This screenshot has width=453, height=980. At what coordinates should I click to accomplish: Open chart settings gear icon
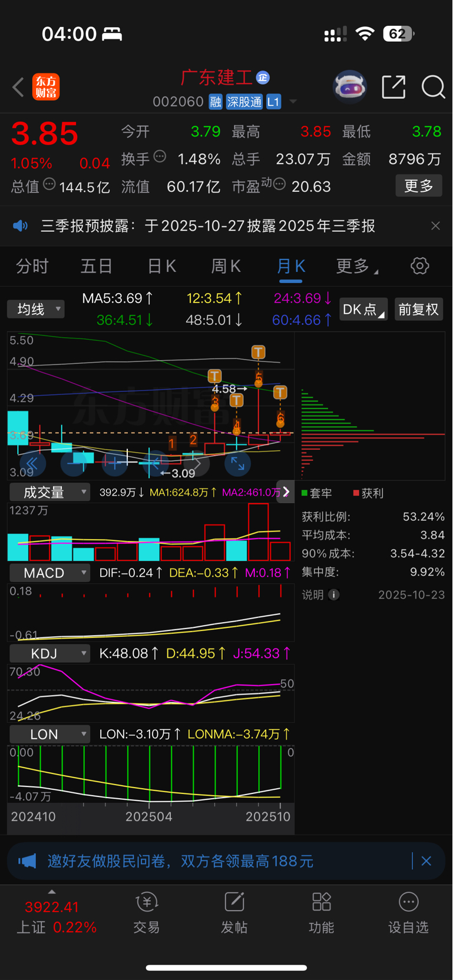tap(419, 266)
